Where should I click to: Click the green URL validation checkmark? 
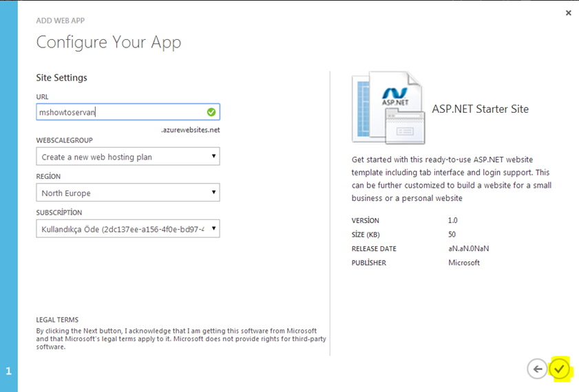[x=211, y=112]
